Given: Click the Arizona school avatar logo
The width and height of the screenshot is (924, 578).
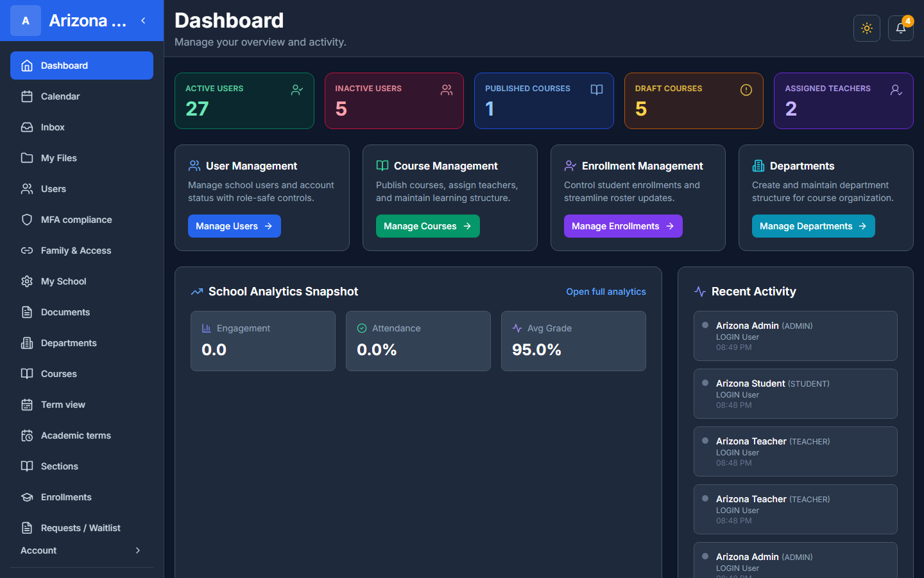Looking at the screenshot, I should (26, 21).
